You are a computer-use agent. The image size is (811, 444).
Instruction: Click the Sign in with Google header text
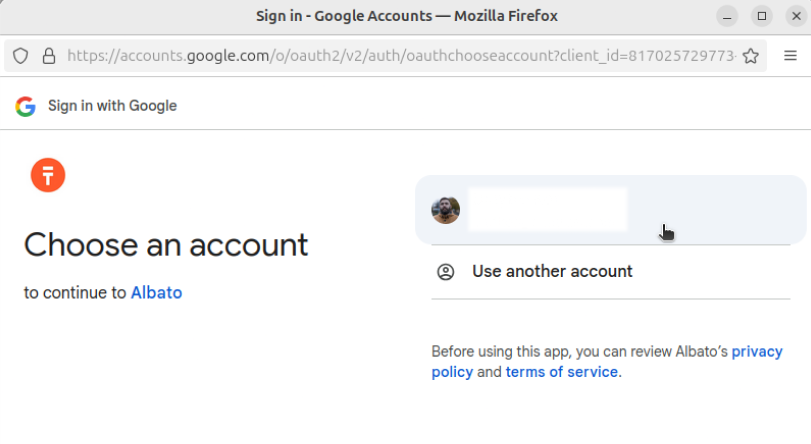pos(112,106)
